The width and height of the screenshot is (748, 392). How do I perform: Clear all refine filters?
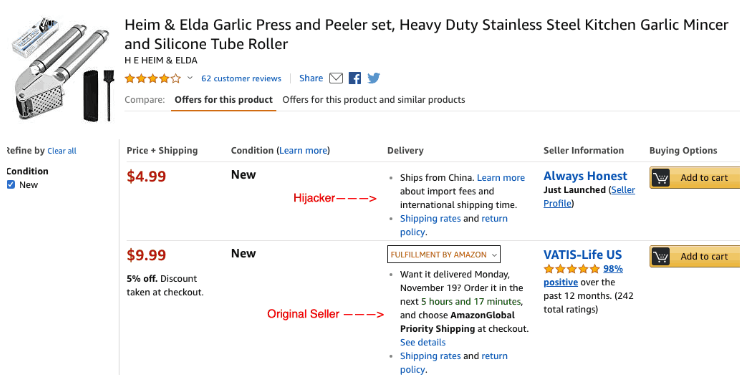[x=62, y=151]
